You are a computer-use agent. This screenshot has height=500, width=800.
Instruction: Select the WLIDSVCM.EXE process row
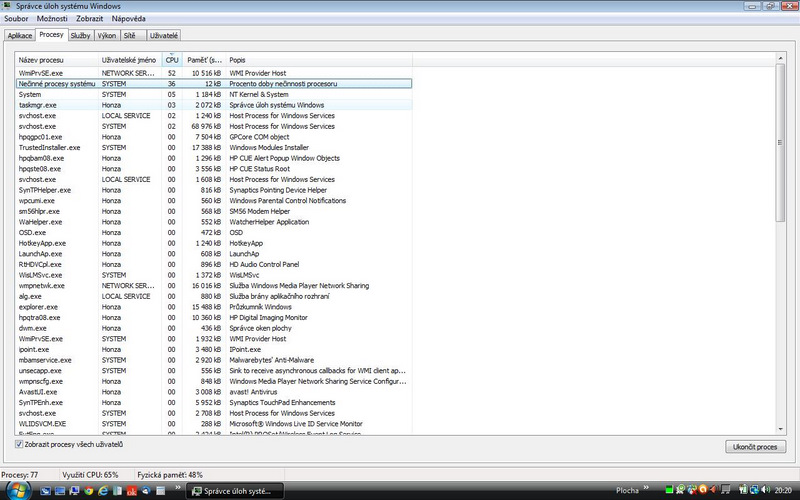click(213, 424)
